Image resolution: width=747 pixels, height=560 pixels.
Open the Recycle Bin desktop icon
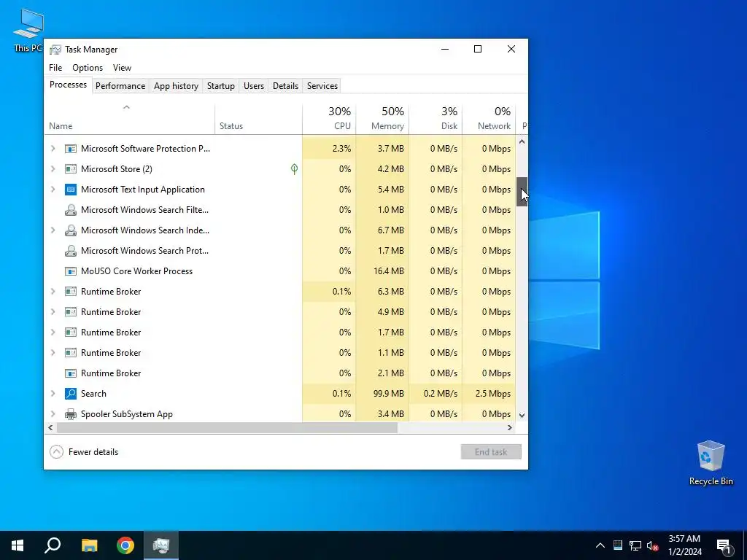711,462
